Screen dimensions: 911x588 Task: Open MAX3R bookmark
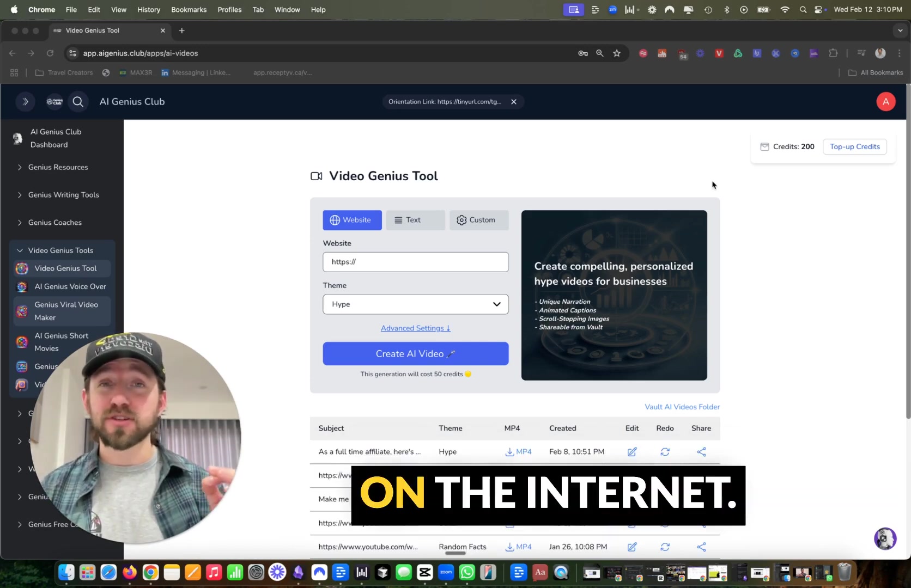click(x=136, y=72)
